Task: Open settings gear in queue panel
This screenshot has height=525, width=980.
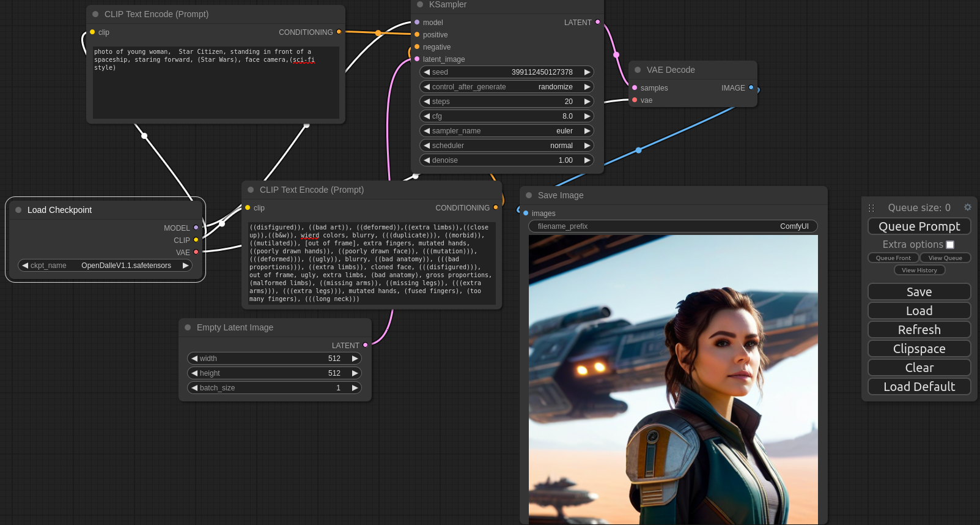Action: (x=967, y=207)
